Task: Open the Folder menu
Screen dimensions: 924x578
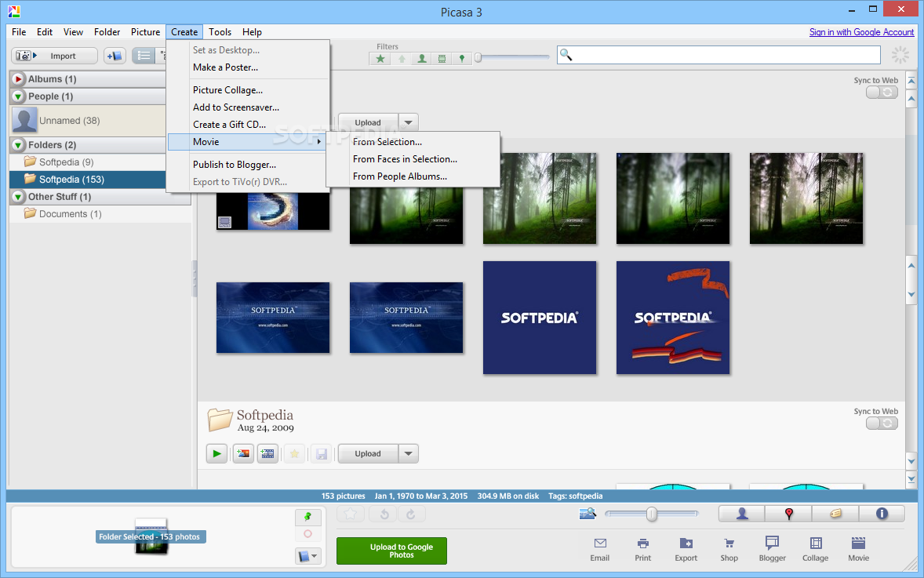Action: tap(107, 32)
